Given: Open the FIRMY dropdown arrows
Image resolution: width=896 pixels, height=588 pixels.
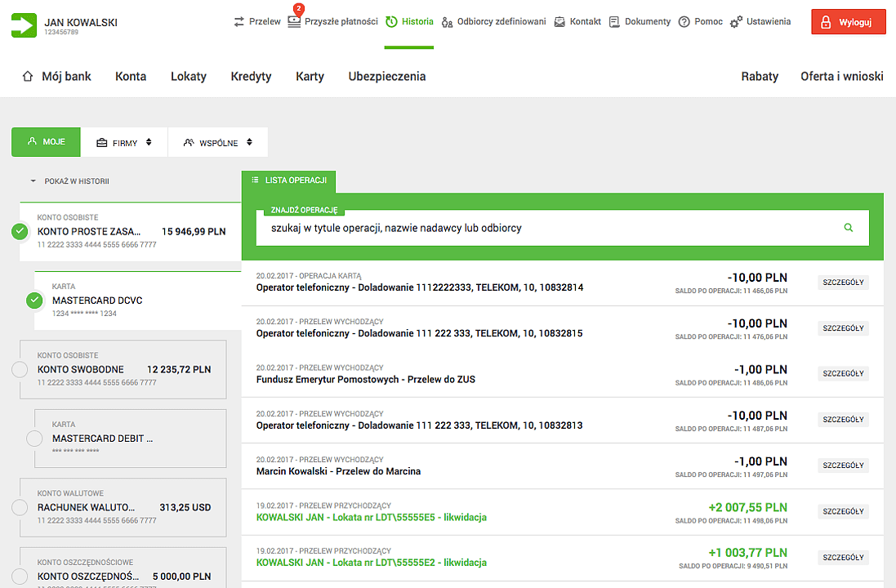Looking at the screenshot, I should pyautogui.click(x=149, y=142).
